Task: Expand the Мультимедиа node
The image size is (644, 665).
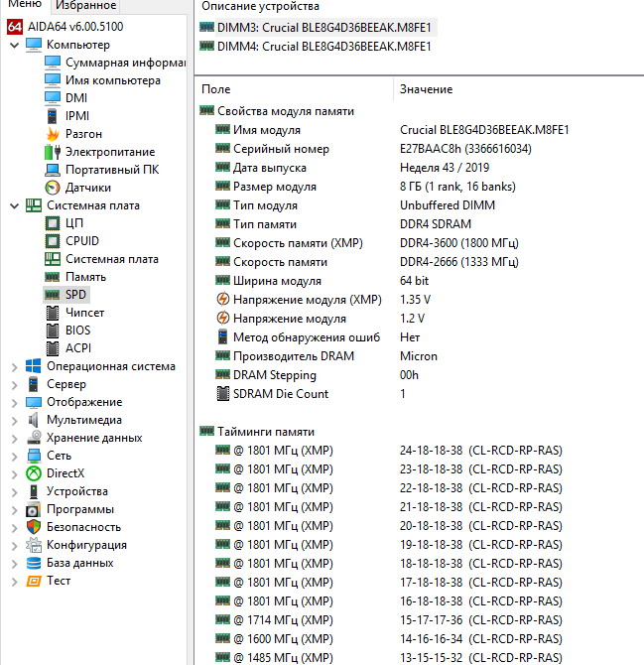Action: pos(15,420)
